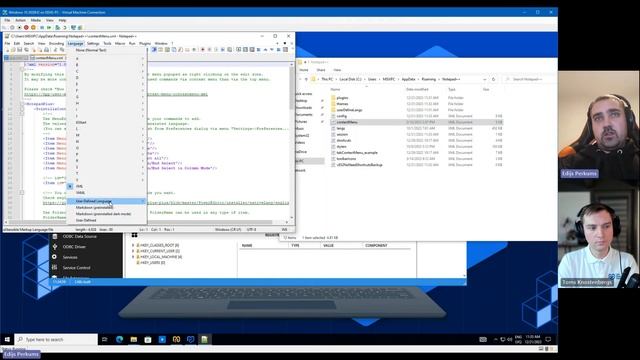Sort files by the Date modified column
The height and width of the screenshot is (360, 640).
pos(417,89)
